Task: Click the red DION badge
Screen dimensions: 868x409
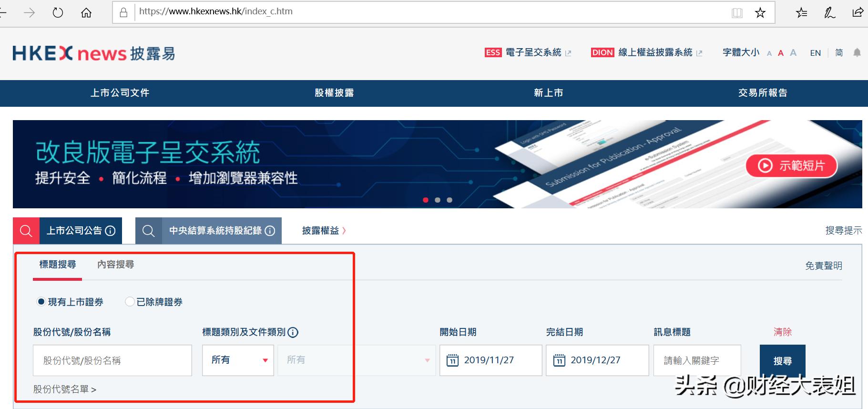Action: pyautogui.click(x=602, y=52)
